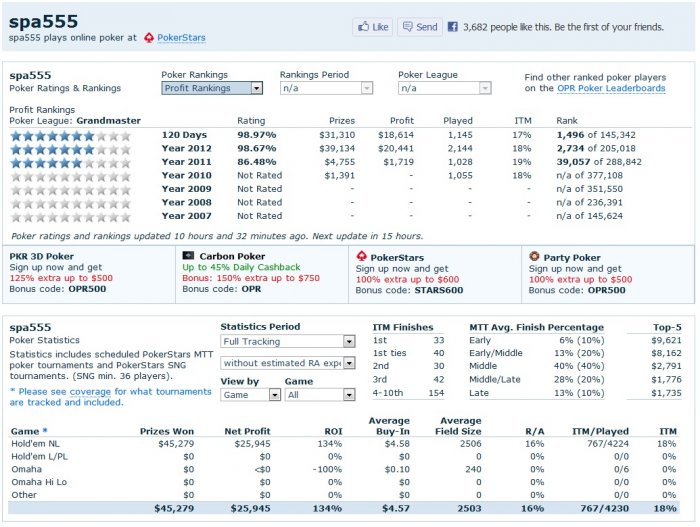Click the star rating for Year 2011
Image resolution: width=700 pixels, height=527 pixels.
click(51, 162)
